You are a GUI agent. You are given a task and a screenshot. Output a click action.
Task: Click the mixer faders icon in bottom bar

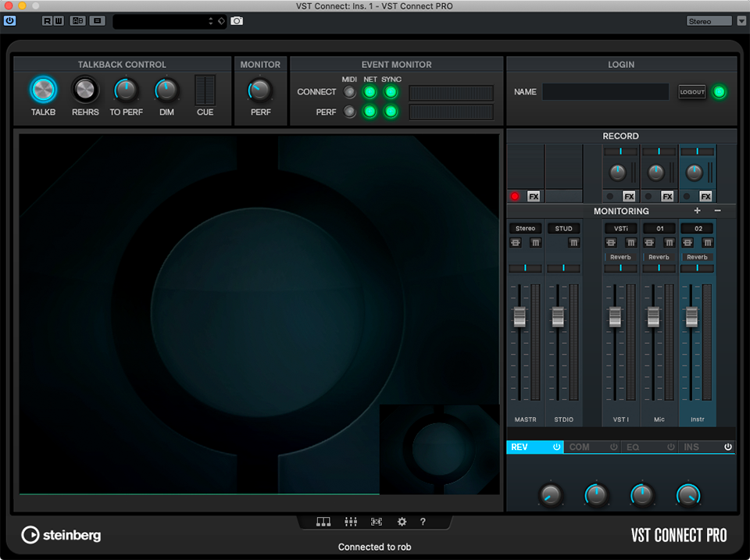351,522
